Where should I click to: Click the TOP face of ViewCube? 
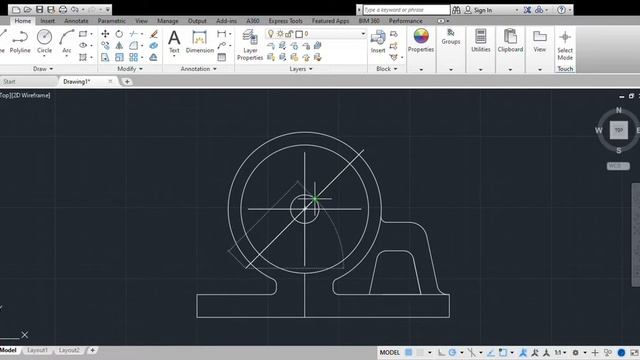click(x=619, y=130)
